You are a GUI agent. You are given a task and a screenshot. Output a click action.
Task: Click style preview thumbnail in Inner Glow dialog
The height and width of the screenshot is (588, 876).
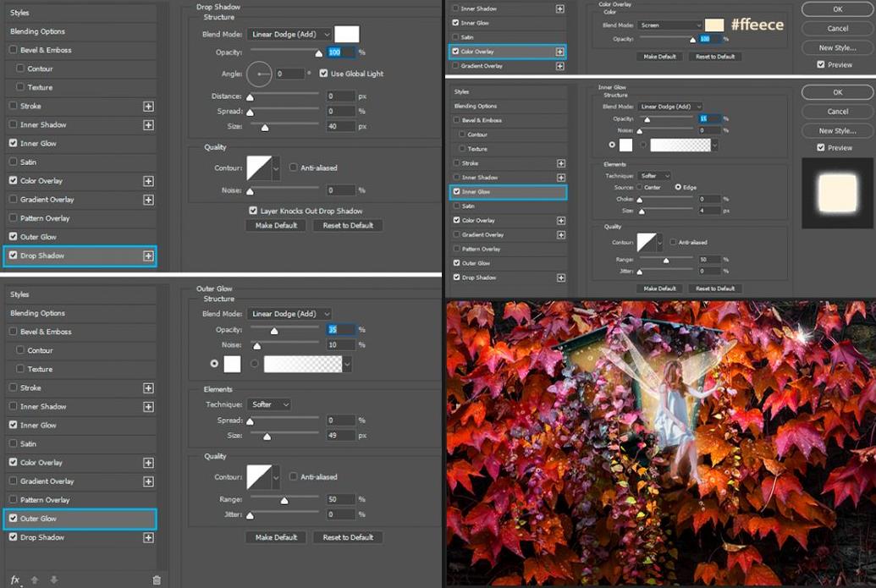point(837,193)
